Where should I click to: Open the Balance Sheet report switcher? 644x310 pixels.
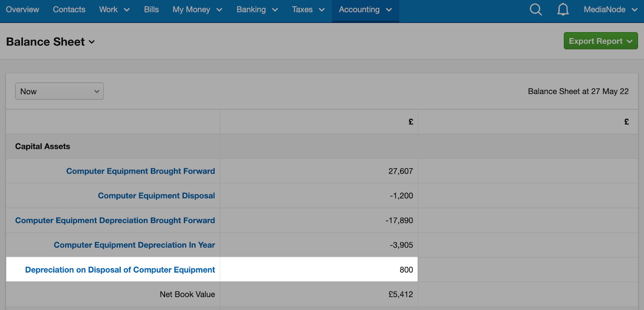pos(50,42)
